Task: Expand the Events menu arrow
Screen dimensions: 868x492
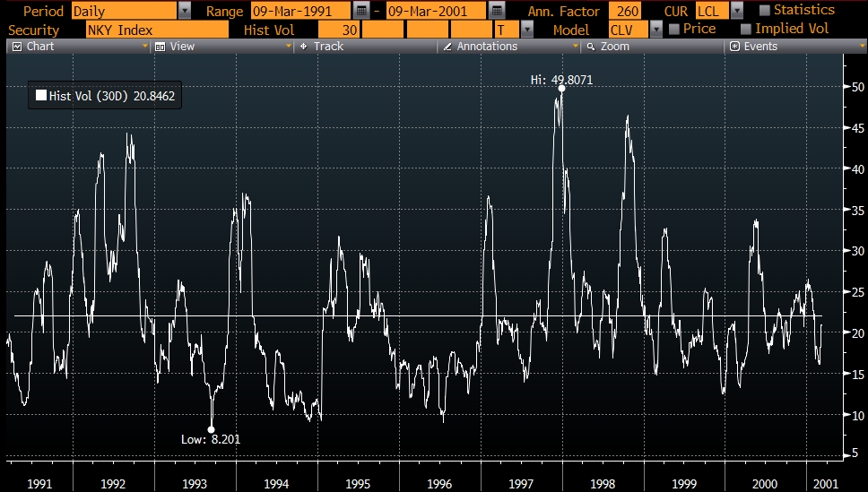Action: tap(862, 47)
